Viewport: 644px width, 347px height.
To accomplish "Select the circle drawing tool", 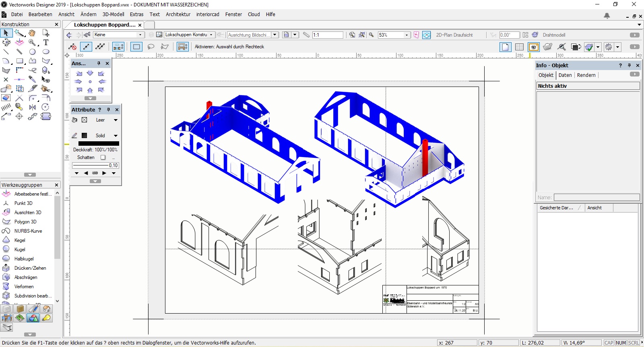I will (x=33, y=52).
